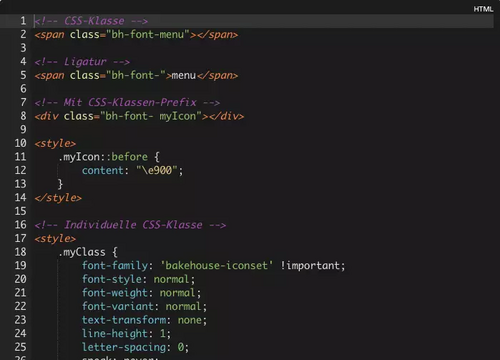Click the line-height property
Image resolution: width=500 pixels, height=360 pixels.
115,334
